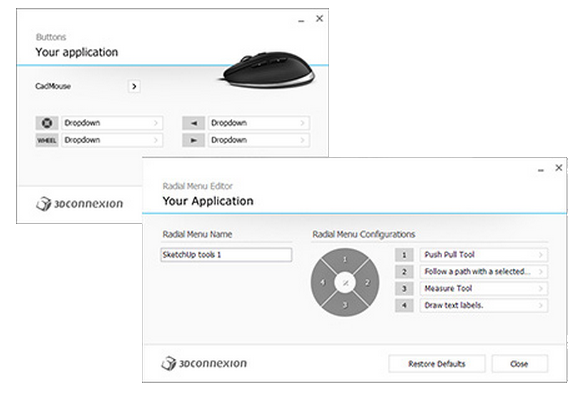Click the Radial Menu Name input field
The height and width of the screenshot is (397, 585).
point(226,255)
